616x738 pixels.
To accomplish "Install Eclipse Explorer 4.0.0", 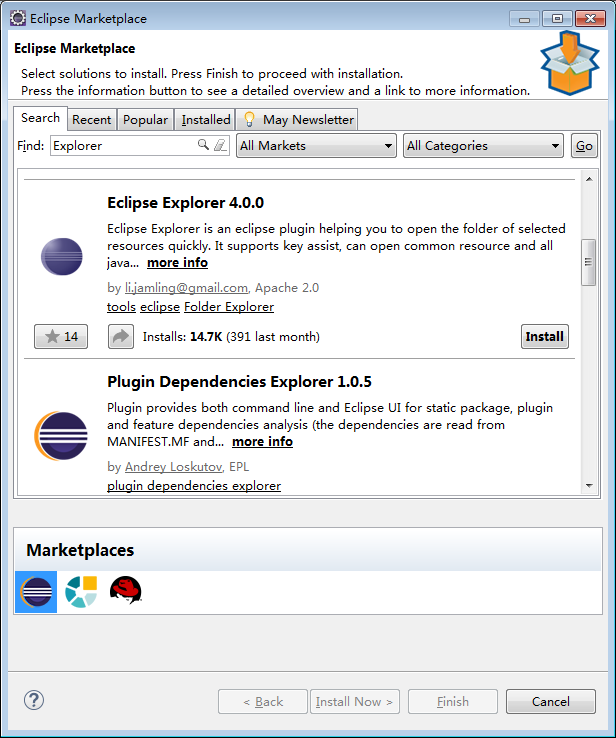I will pos(544,337).
